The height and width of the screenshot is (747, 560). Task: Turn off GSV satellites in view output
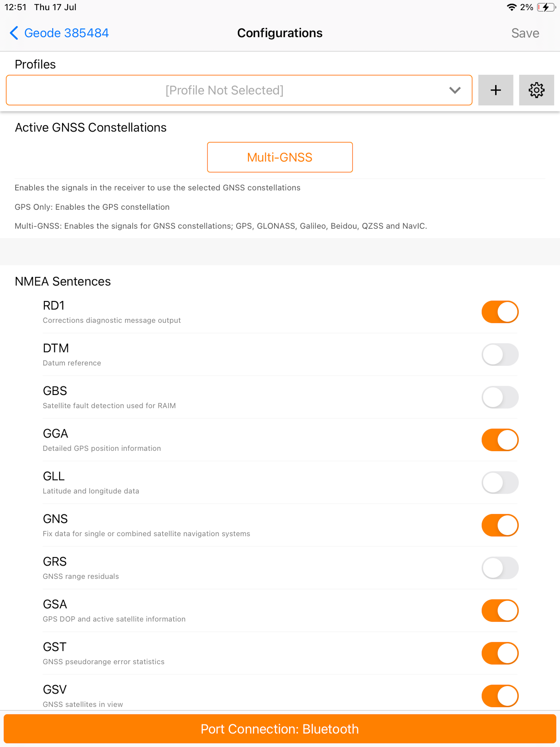click(x=500, y=696)
